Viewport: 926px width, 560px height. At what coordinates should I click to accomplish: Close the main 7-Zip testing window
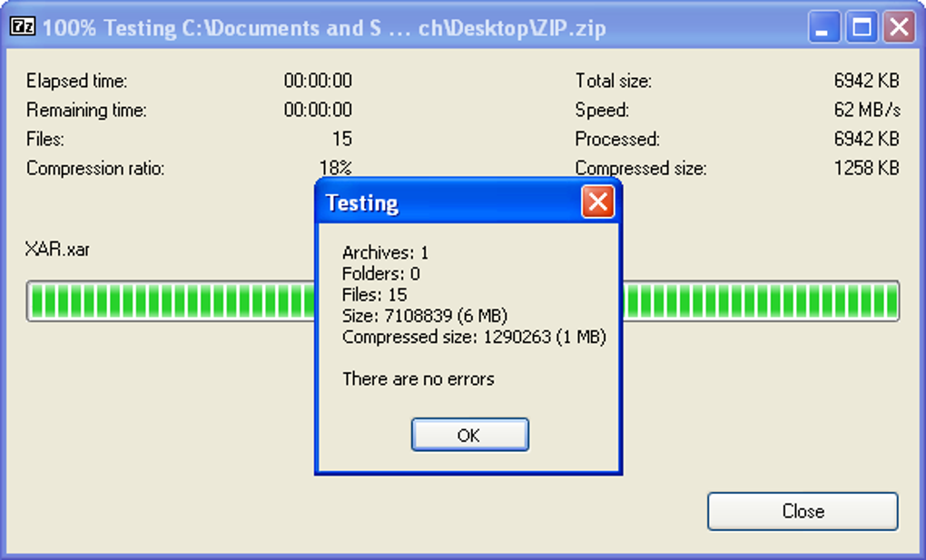point(899,27)
